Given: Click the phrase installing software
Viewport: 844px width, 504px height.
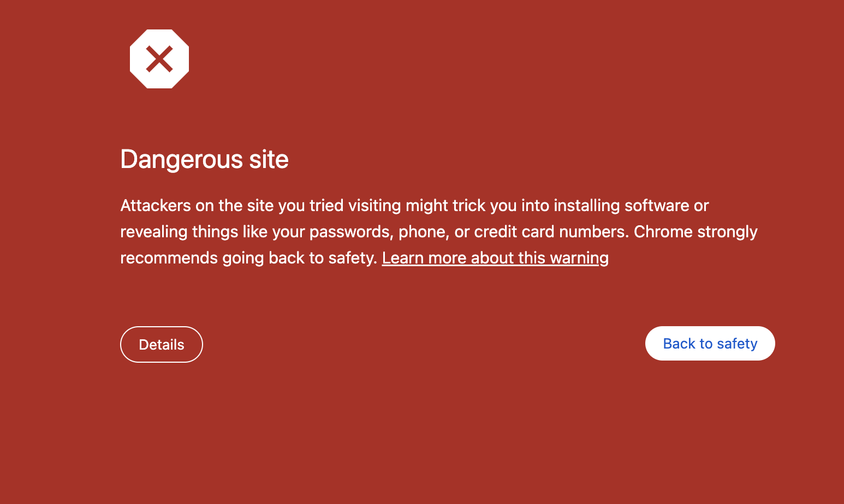Looking at the screenshot, I should [621, 206].
